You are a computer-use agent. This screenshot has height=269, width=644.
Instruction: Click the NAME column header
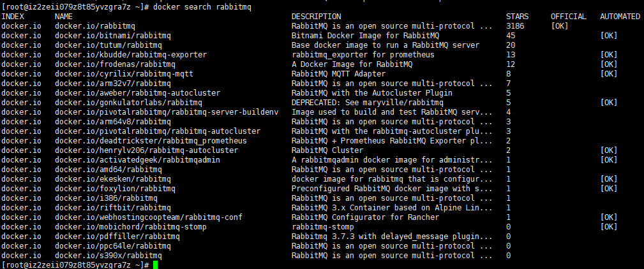(64, 17)
